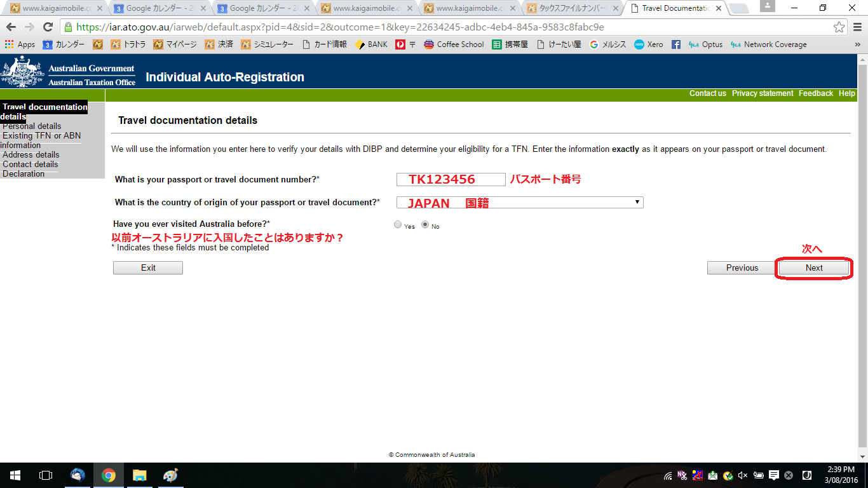
Task: Switch to the タックスファイルナンバー tab
Action: click(x=571, y=9)
